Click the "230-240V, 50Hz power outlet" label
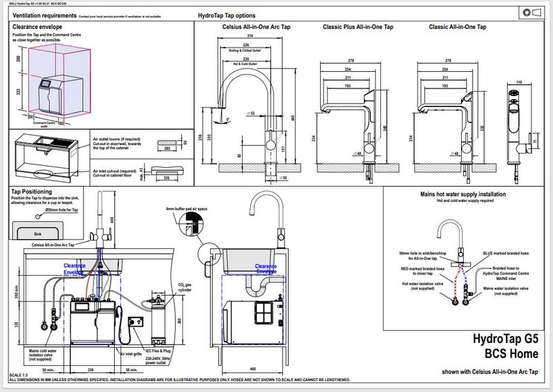The height and width of the screenshot is (392, 553). (158, 360)
